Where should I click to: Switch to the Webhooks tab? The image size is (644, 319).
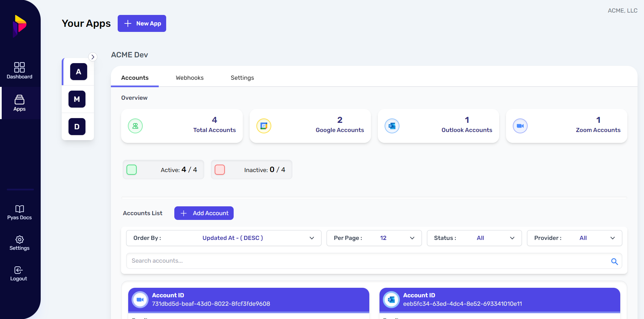(x=189, y=77)
